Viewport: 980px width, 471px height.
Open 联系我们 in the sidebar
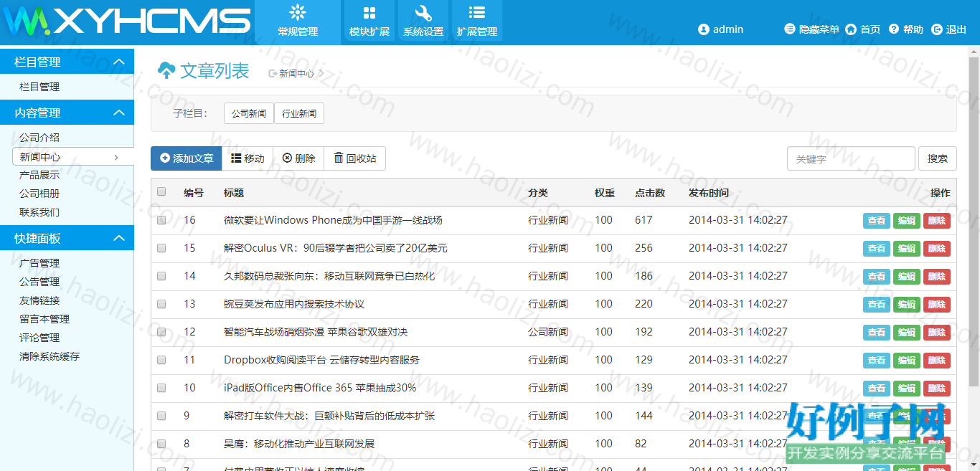[39, 212]
